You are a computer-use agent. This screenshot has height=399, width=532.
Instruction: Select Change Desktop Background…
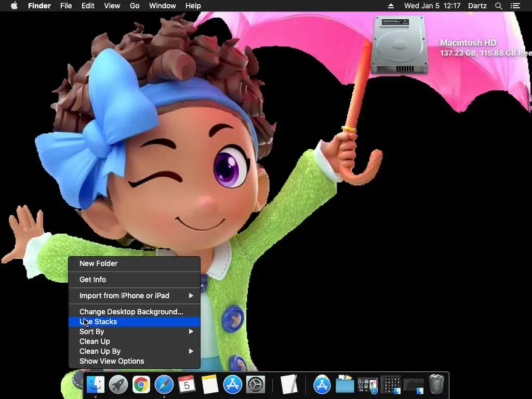pyautogui.click(x=135, y=312)
